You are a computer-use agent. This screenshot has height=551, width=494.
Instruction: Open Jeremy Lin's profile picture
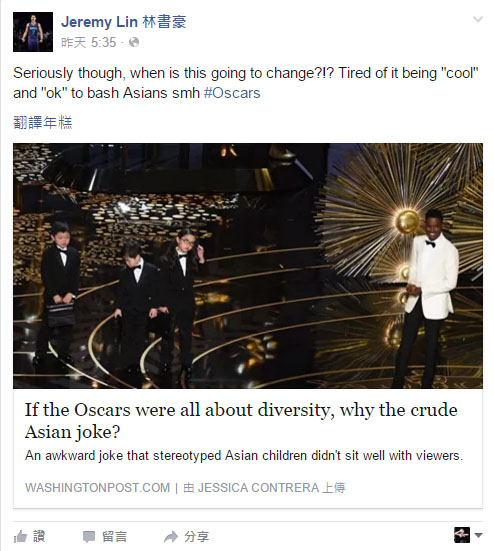coord(33,32)
